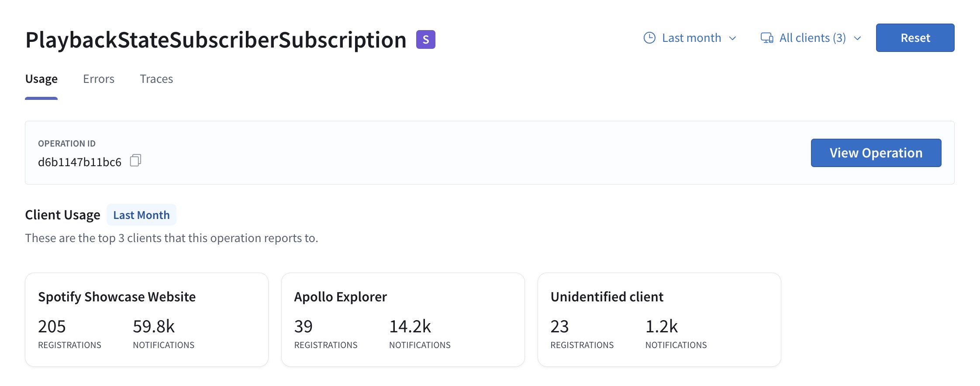Expand the All clients (3) filter dropdown
Viewport: 980px width, 386px height.
pos(811,38)
